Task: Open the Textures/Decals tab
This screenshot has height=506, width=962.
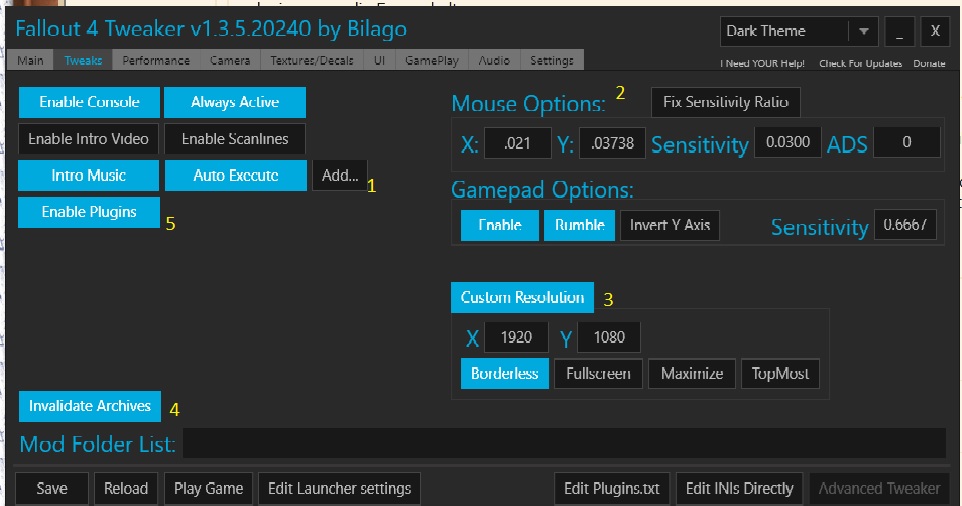Action: (313, 61)
